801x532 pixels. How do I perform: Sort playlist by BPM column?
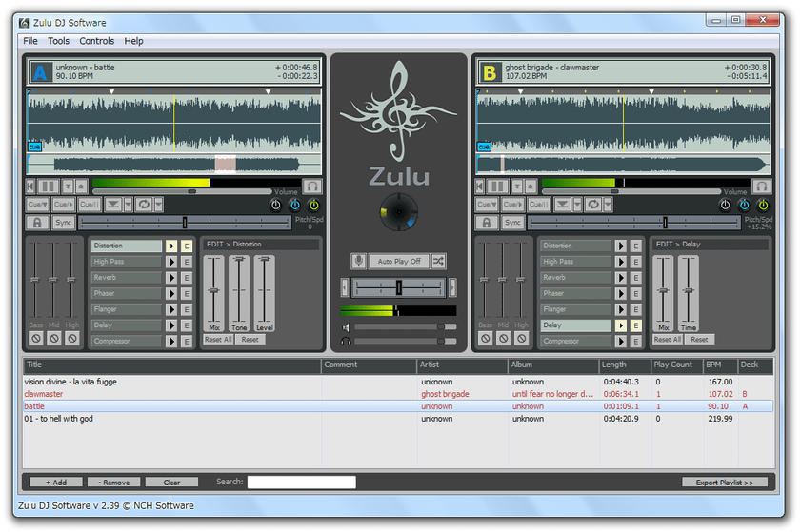coord(720,365)
